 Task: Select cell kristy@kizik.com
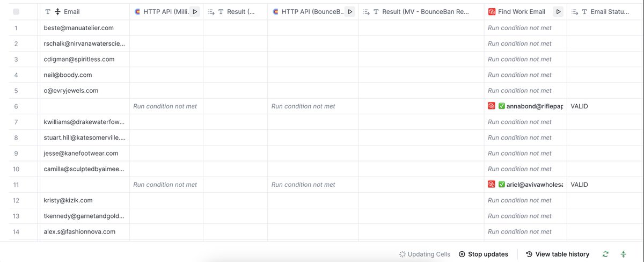85,200
